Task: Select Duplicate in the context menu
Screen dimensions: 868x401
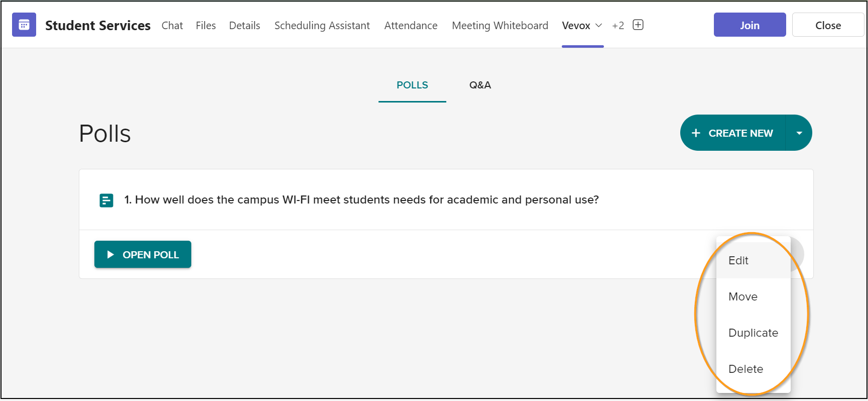Action: [753, 333]
